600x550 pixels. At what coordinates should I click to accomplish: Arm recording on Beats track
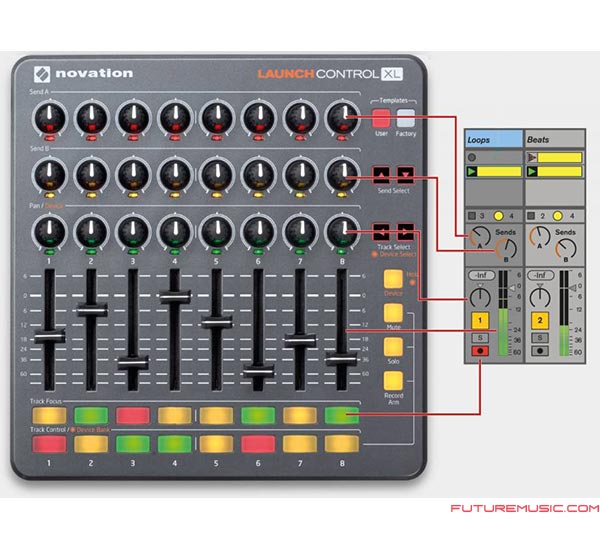tap(540, 351)
